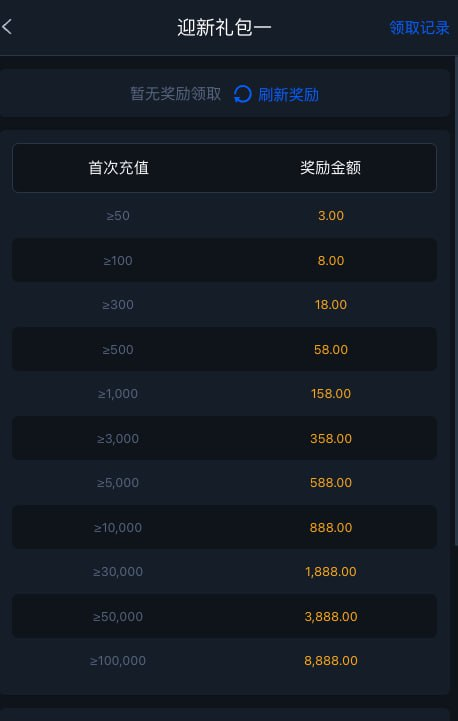Screen dimensions: 458x721
Task: Click the 奖励金额 column header
Action: 330,168
